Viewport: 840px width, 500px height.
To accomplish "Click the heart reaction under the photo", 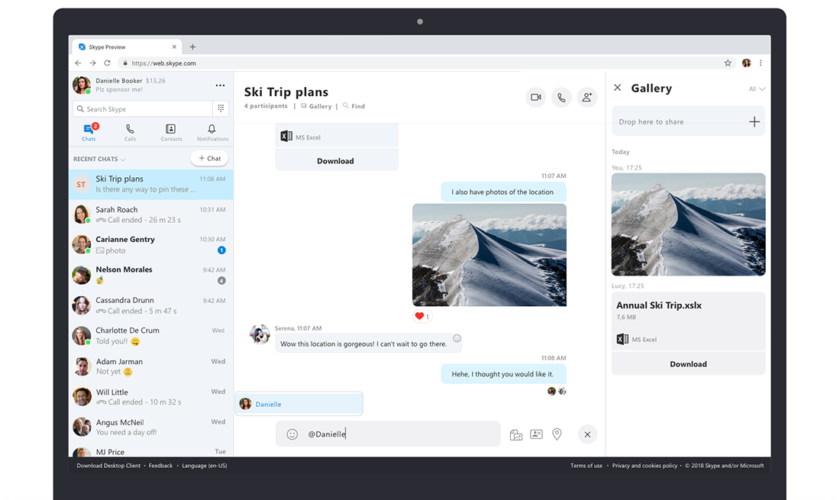I will (x=420, y=316).
